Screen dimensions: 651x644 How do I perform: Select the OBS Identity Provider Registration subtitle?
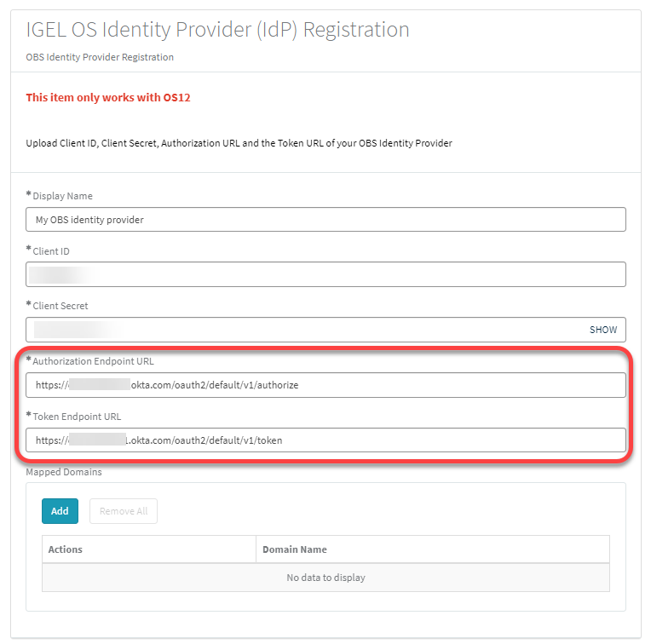(x=100, y=58)
